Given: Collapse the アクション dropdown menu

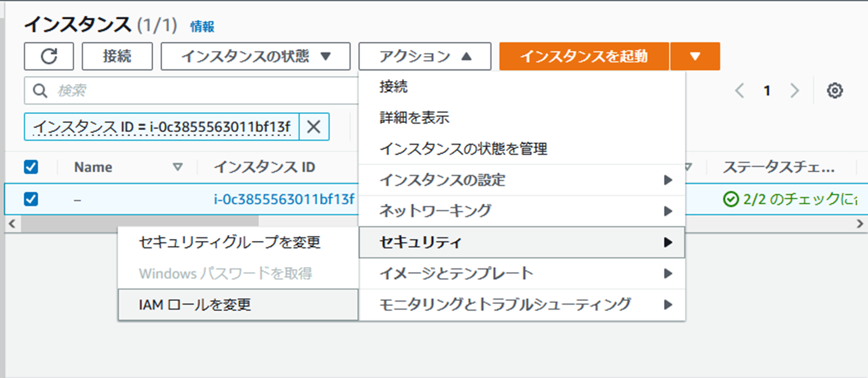Looking at the screenshot, I should click(x=425, y=56).
